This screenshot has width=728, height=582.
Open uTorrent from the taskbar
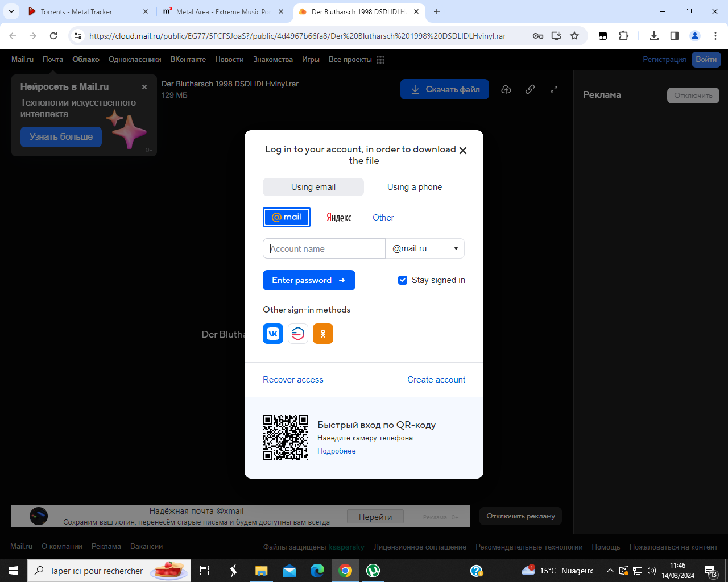(373, 571)
